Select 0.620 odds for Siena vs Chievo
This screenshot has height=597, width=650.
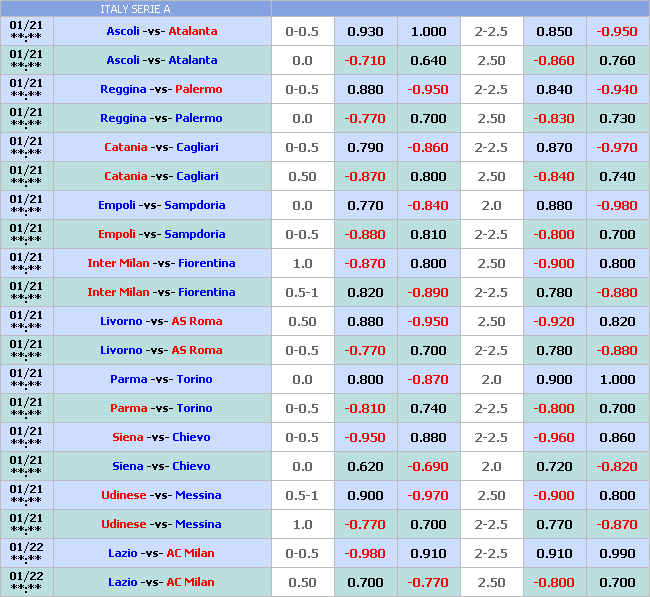[x=365, y=466]
